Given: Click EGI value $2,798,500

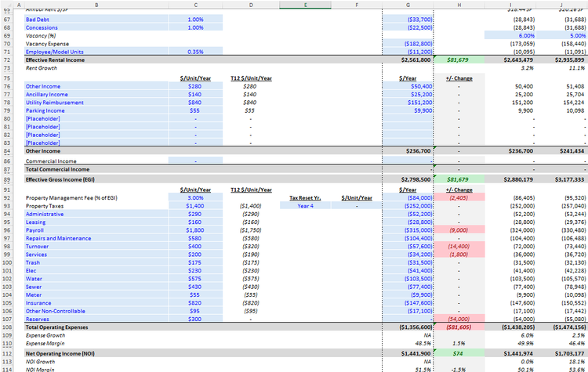Looking at the screenshot, I should tap(408, 179).
